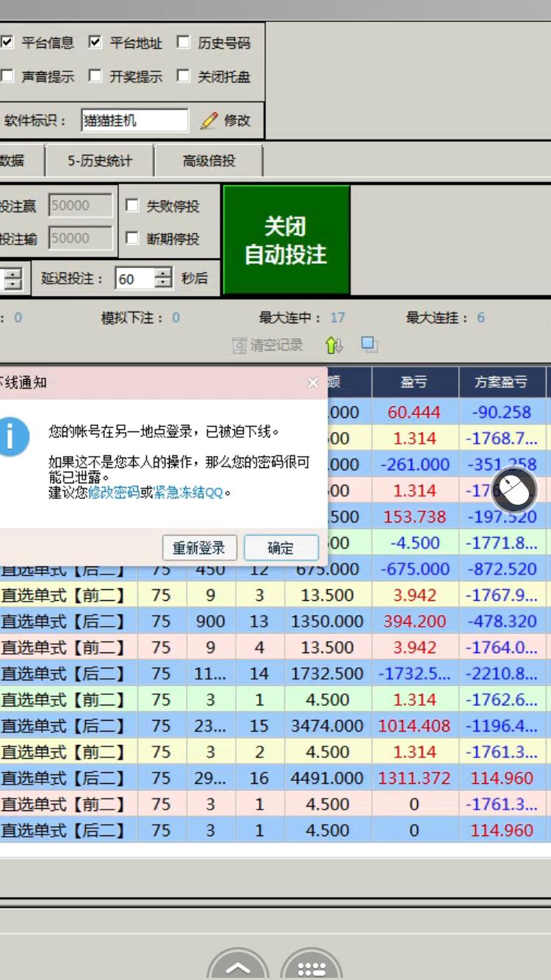Close the 下线通知 dialog with the X
The height and width of the screenshot is (980, 551).
tap(313, 383)
